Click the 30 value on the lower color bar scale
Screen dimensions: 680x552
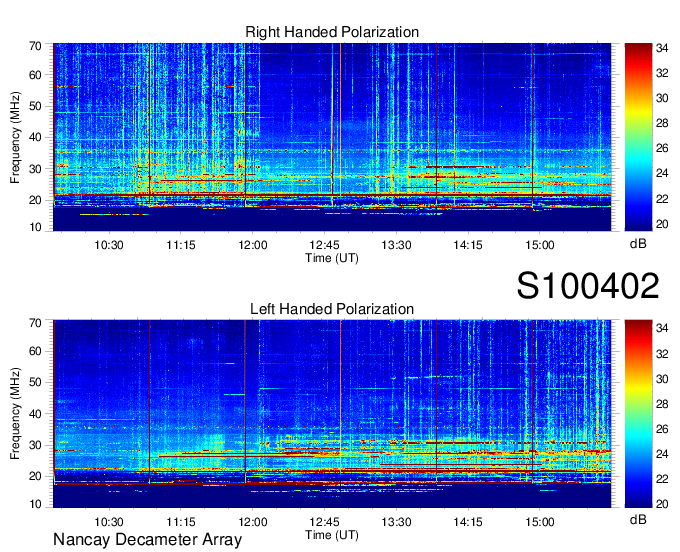[x=662, y=379]
